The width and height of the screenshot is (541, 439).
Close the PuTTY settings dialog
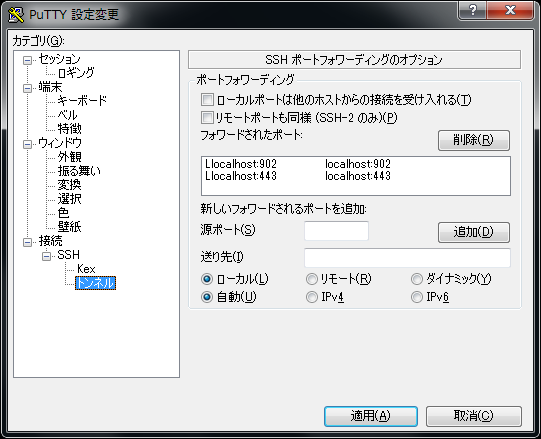coord(510,10)
